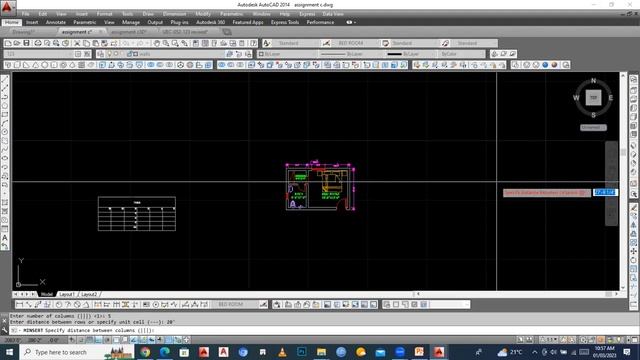The height and width of the screenshot is (360, 640).
Task: Create a new drawing with the New icon
Action: (x=8, y=43)
